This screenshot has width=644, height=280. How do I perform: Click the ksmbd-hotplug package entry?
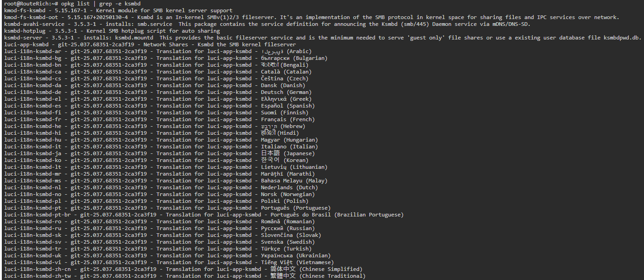point(112,31)
